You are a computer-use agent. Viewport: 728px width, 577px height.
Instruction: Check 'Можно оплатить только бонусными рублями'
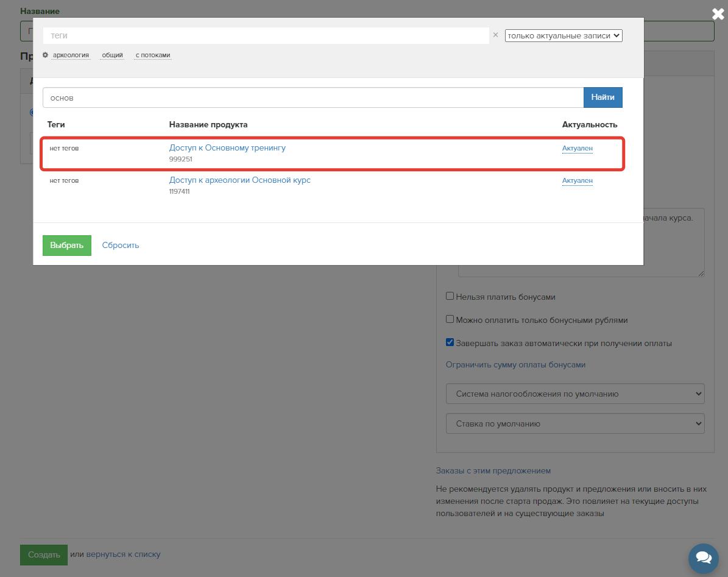click(450, 319)
